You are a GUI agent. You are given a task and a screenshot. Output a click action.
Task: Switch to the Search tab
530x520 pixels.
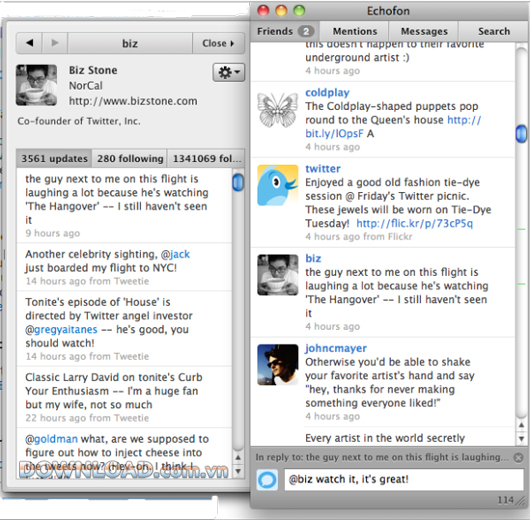493,31
